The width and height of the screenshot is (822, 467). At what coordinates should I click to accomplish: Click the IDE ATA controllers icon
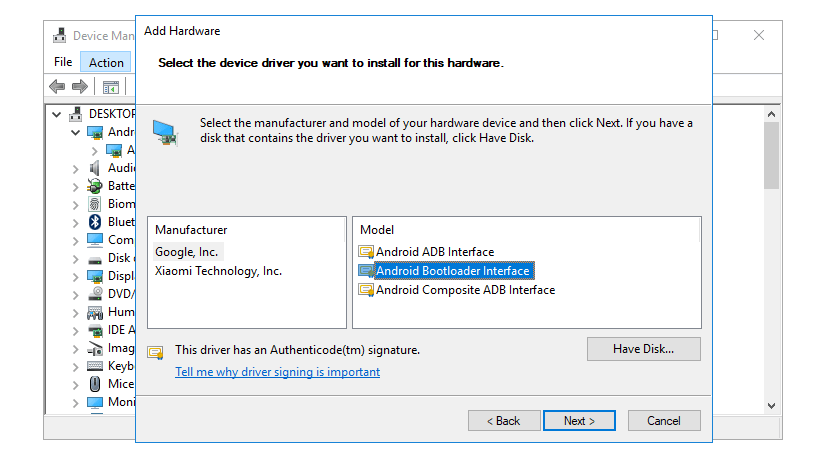pyautogui.click(x=95, y=330)
